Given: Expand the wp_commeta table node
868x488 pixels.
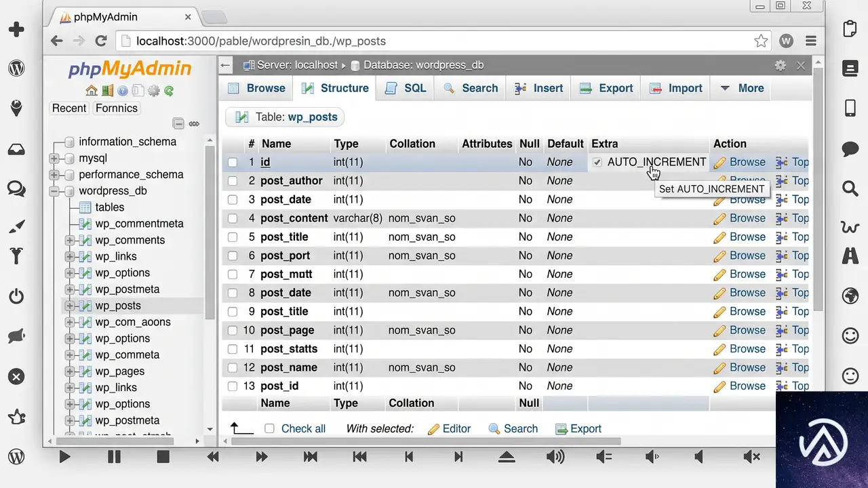Looking at the screenshot, I should 70,355.
